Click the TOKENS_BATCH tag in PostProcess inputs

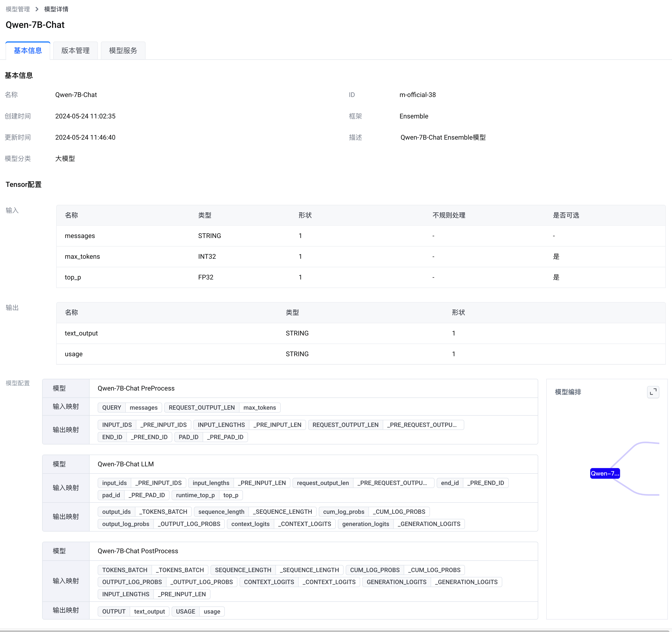point(125,570)
